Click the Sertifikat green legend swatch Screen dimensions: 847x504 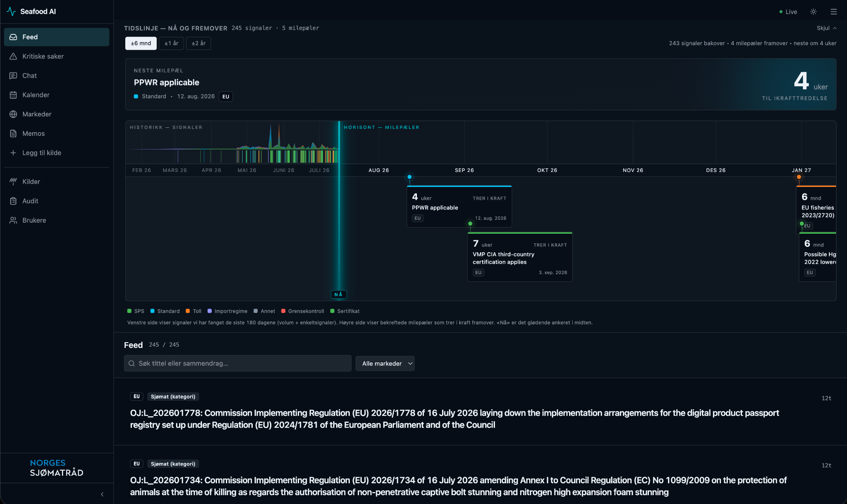point(332,311)
